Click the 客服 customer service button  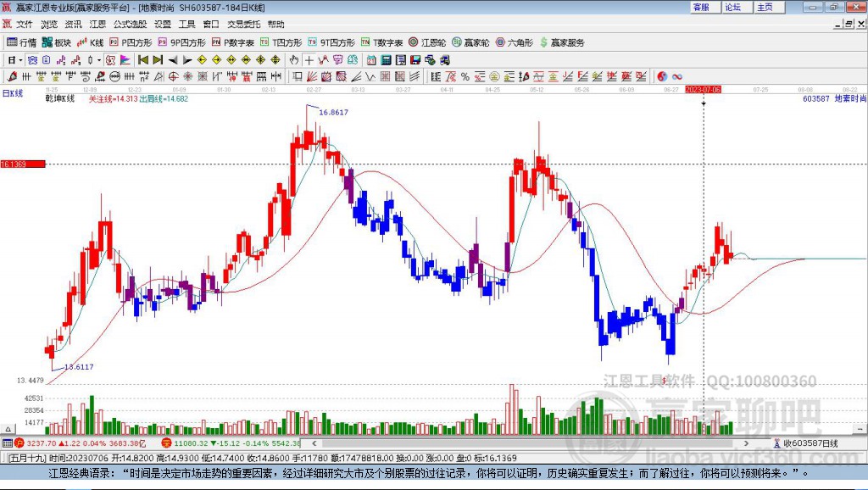point(701,7)
